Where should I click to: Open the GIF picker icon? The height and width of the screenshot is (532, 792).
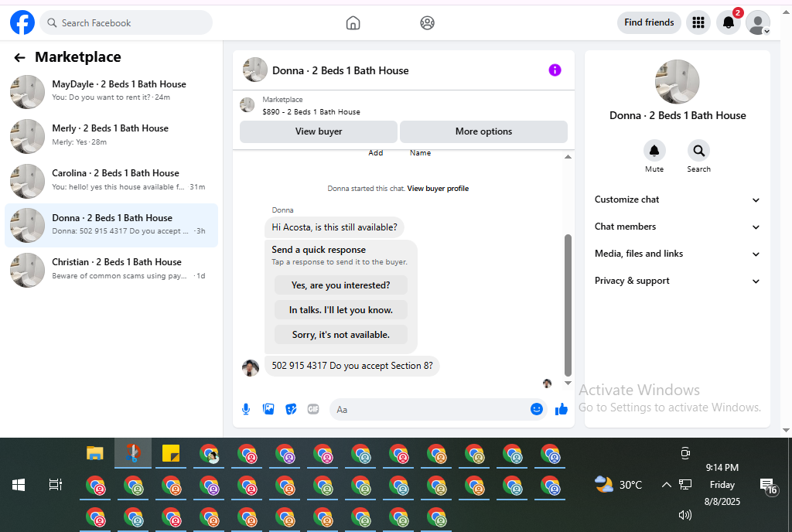coord(313,409)
